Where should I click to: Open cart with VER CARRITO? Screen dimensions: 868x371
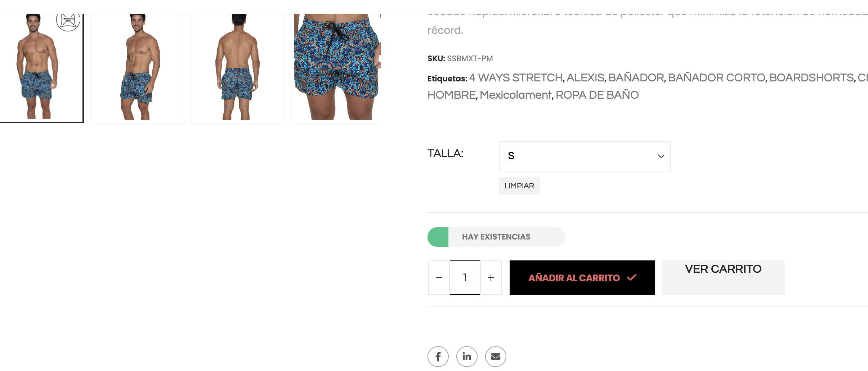(x=723, y=278)
